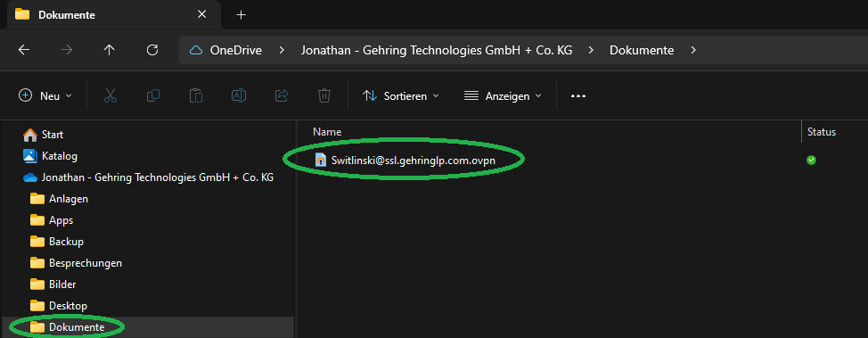Click the Delete trash can icon

click(x=324, y=95)
